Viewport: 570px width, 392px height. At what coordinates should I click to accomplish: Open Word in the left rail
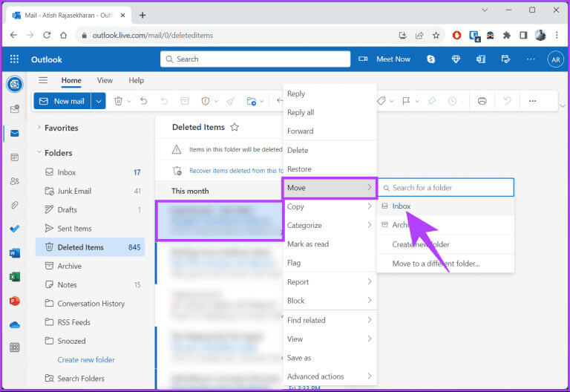15,252
